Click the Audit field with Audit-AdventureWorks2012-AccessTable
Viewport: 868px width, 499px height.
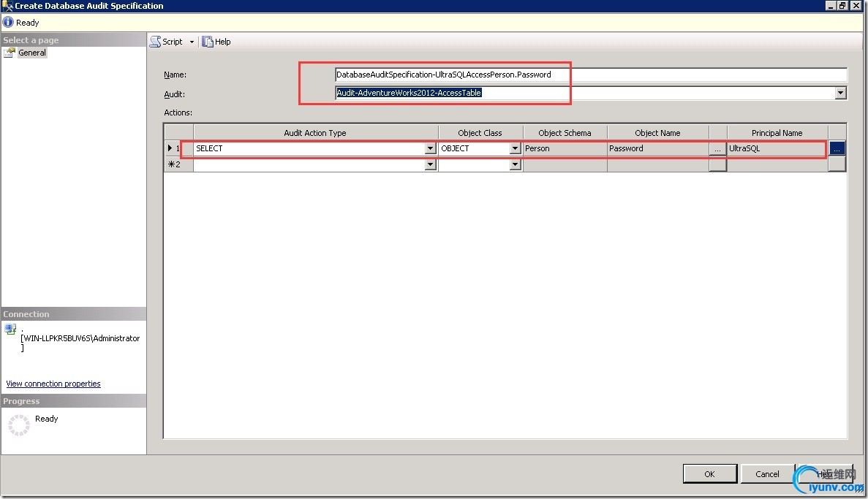pos(585,93)
